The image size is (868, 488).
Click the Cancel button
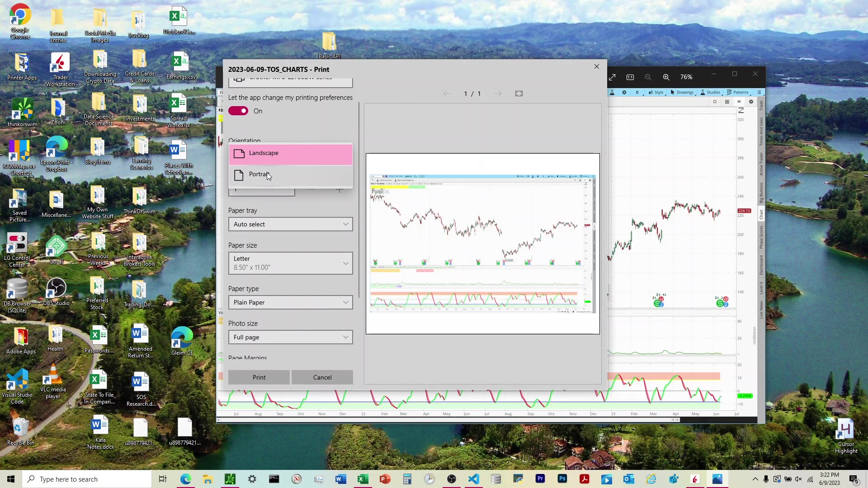pyautogui.click(x=322, y=377)
